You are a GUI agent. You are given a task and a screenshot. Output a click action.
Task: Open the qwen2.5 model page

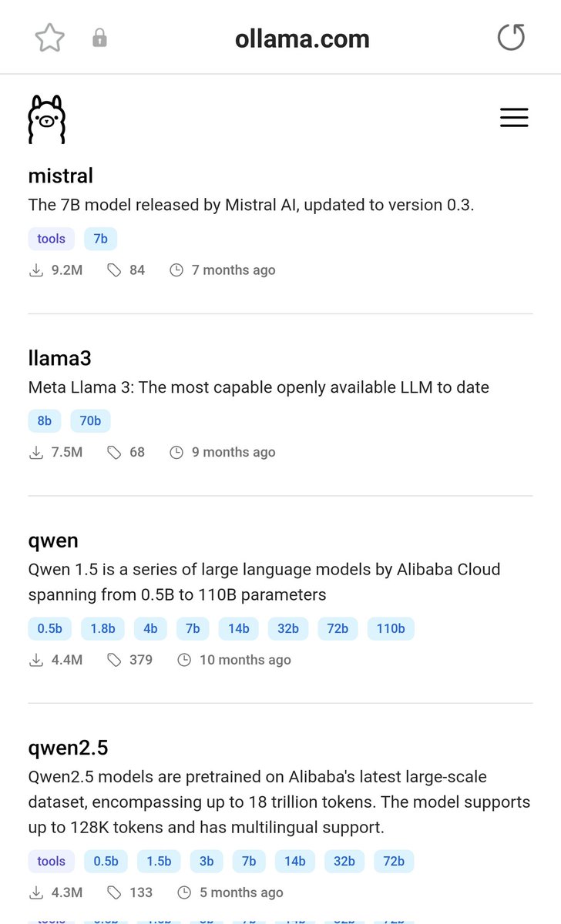[68, 748]
